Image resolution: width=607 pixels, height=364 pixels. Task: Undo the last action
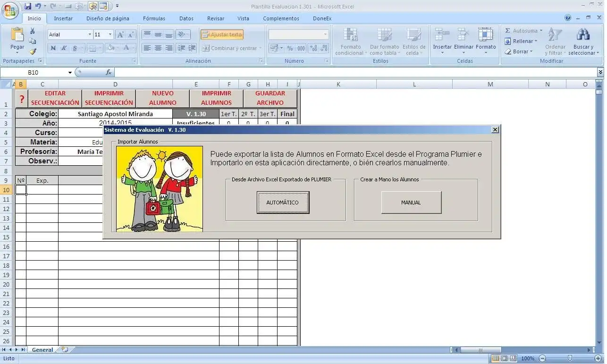38,6
